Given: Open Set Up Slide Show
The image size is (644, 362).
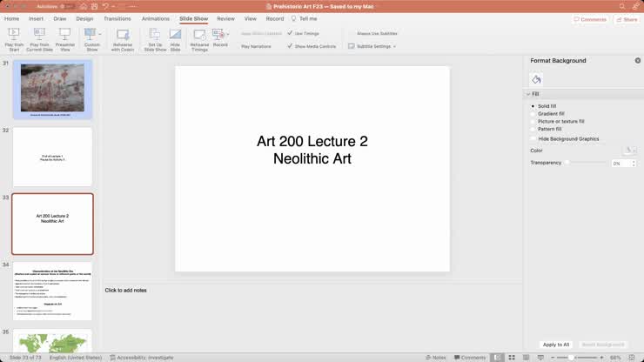Looking at the screenshot, I should coord(155,40).
